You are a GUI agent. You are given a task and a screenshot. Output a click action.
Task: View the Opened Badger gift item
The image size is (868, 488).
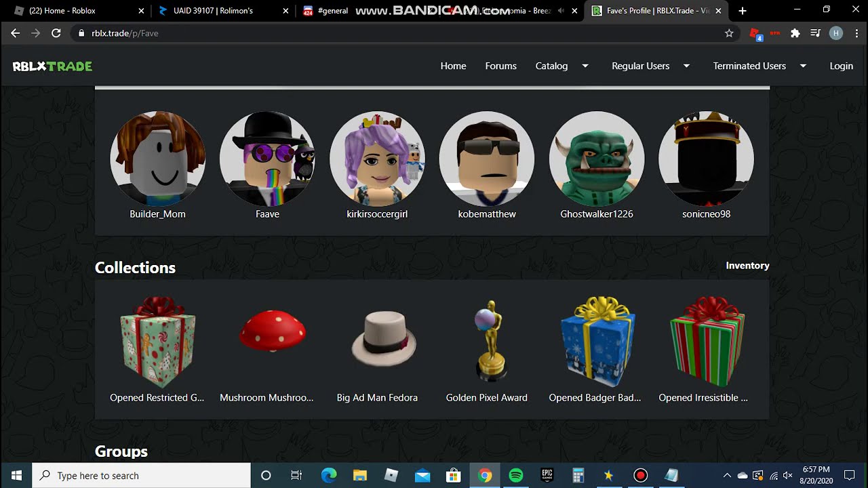(x=597, y=340)
